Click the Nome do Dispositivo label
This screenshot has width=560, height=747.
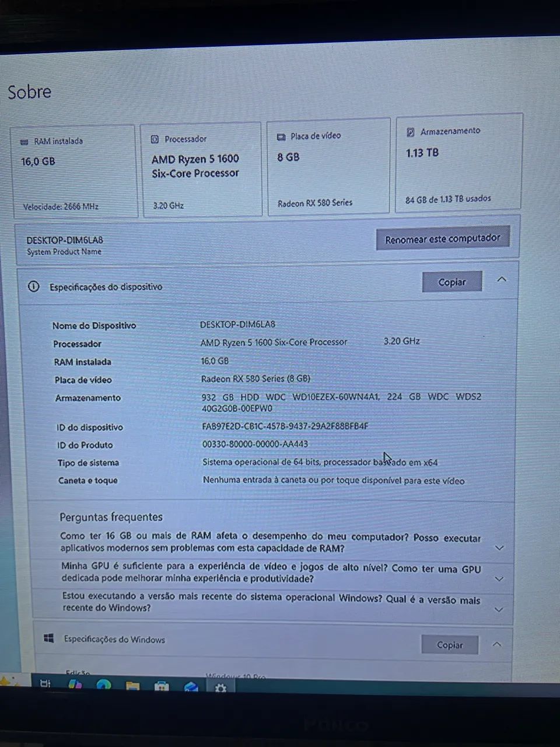pos(94,326)
